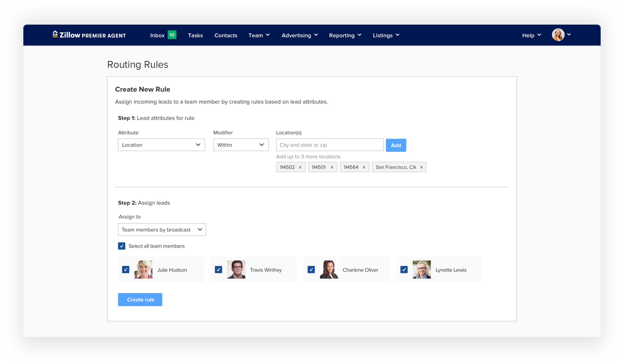Click the green Inbox count badge
Image resolution: width=624 pixels, height=364 pixels.
[172, 35]
